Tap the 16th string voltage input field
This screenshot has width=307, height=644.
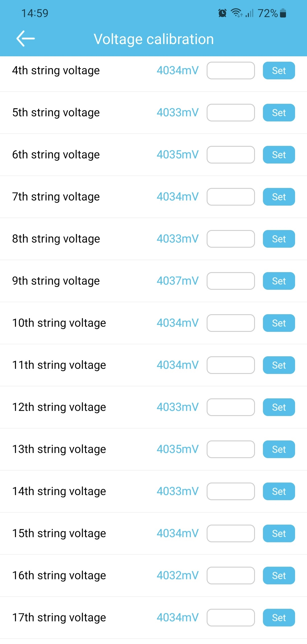click(x=231, y=575)
